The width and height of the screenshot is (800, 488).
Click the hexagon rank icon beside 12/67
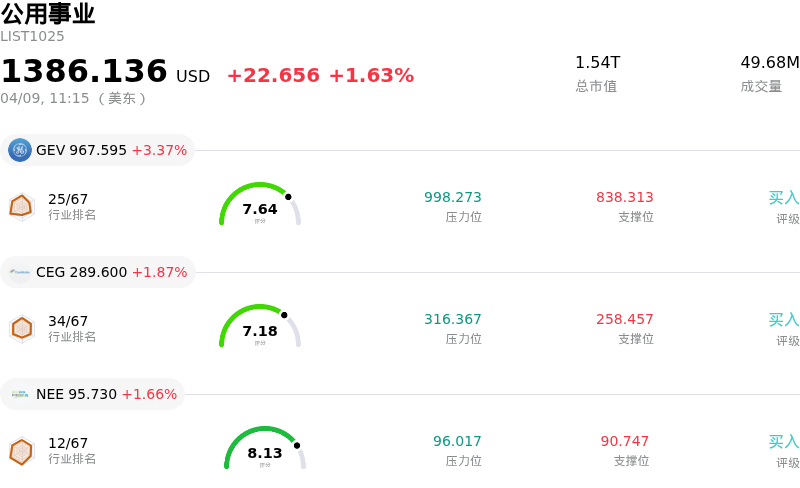[x=21, y=451]
